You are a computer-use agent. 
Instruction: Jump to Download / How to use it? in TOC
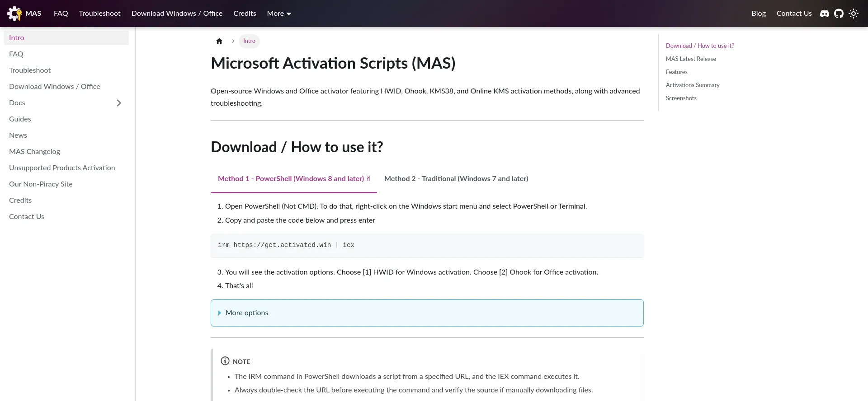pyautogui.click(x=700, y=46)
